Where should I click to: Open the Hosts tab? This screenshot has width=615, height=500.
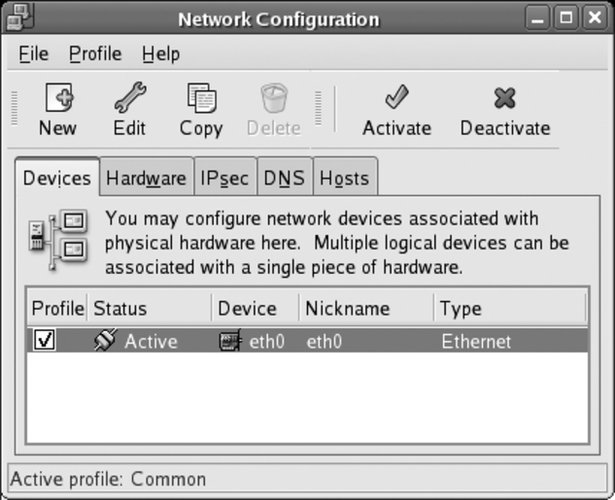point(344,179)
